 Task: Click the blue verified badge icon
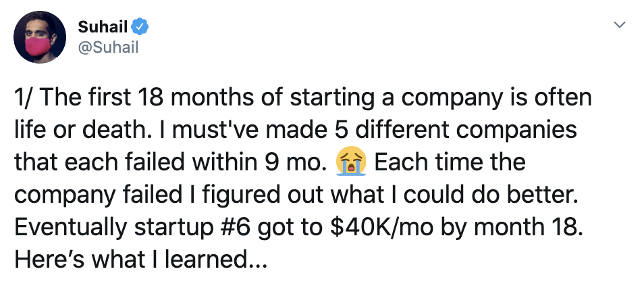click(140, 27)
